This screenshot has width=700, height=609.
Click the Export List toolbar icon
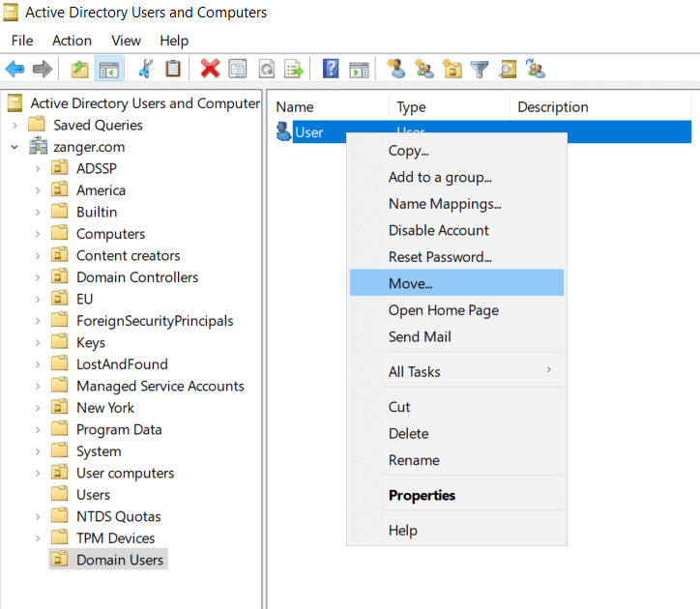[294, 69]
